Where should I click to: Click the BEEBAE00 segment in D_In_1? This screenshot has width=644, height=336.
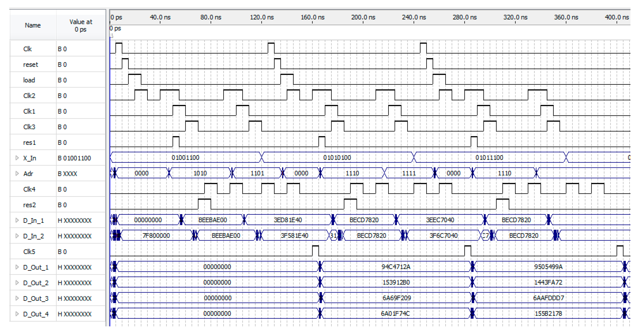[213, 220]
